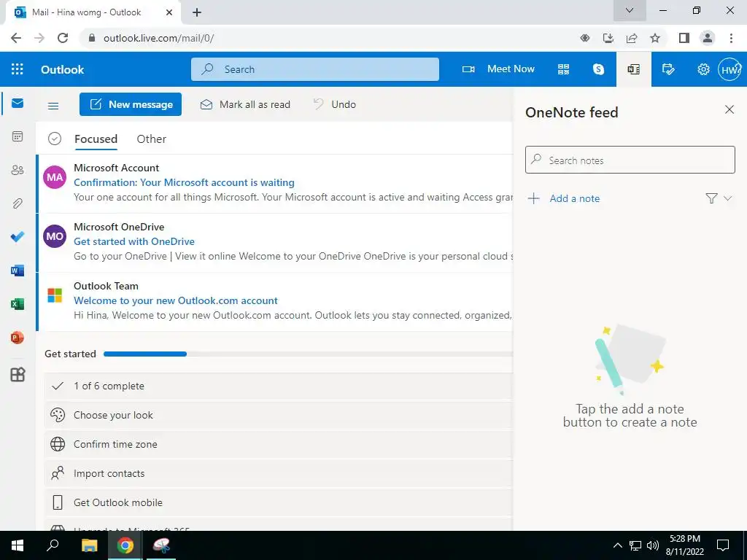Viewport: 747px width, 560px height.
Task: Launch Word from the sidebar
Action: tap(18, 271)
